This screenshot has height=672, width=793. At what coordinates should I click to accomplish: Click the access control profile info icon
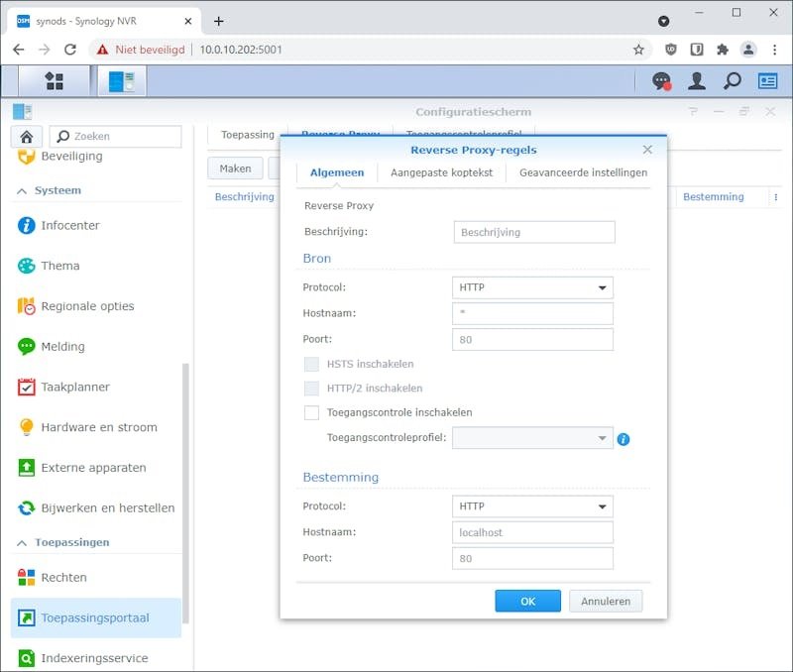click(x=623, y=439)
